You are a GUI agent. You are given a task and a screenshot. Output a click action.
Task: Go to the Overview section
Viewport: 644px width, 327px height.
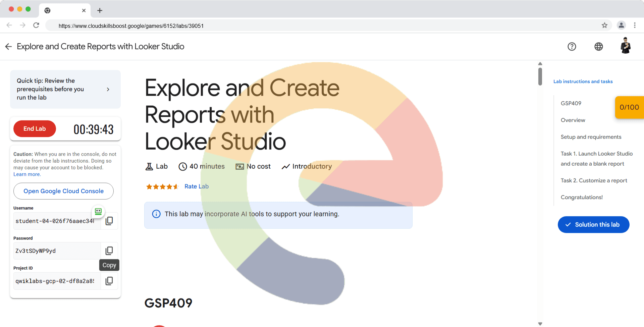click(573, 120)
